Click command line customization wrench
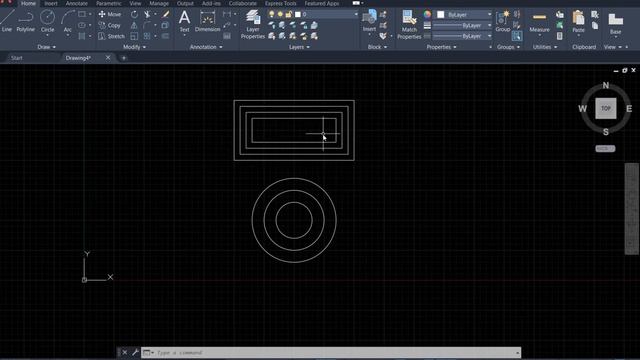This screenshot has height=360, width=640. tap(135, 352)
